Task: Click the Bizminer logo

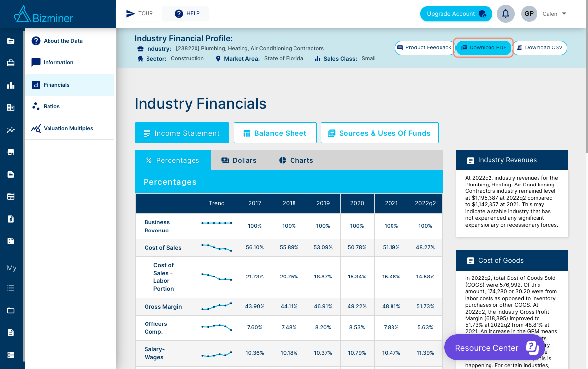Action: (x=44, y=15)
